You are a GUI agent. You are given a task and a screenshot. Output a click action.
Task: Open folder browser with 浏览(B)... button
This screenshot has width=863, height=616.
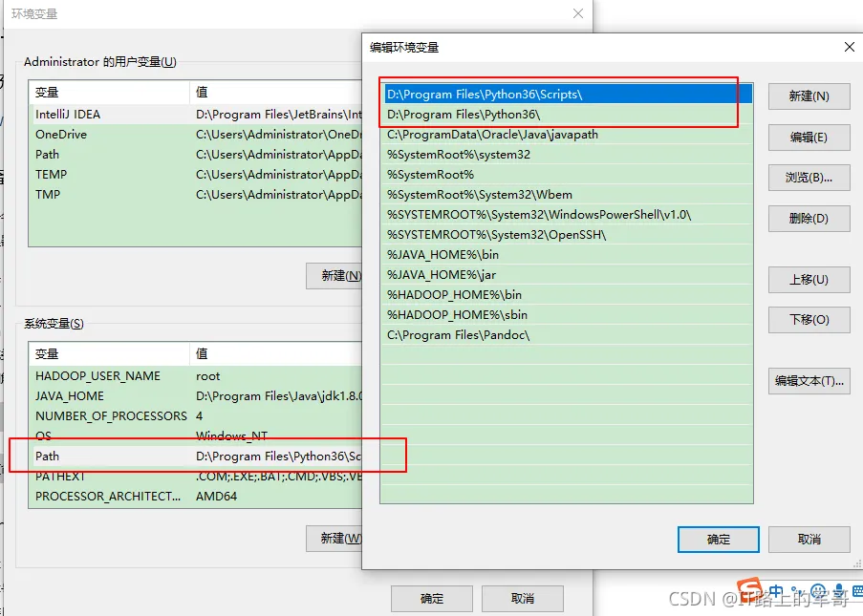coord(809,178)
